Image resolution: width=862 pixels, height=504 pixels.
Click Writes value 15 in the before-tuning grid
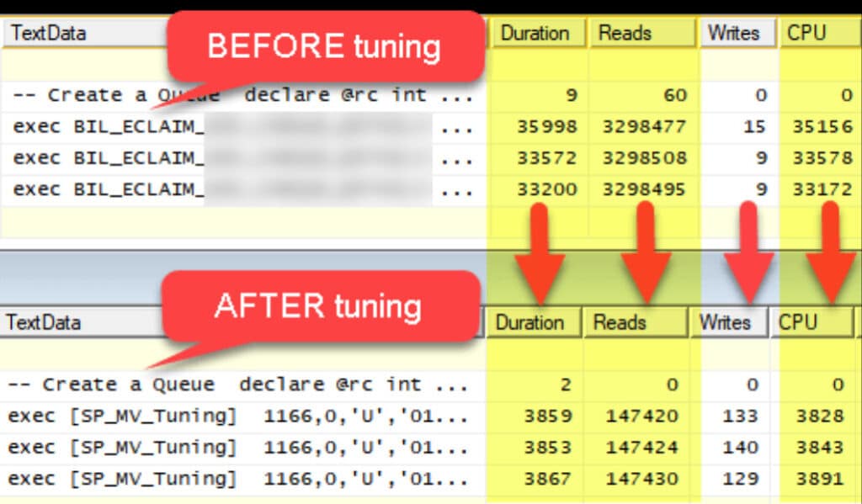coord(754,126)
